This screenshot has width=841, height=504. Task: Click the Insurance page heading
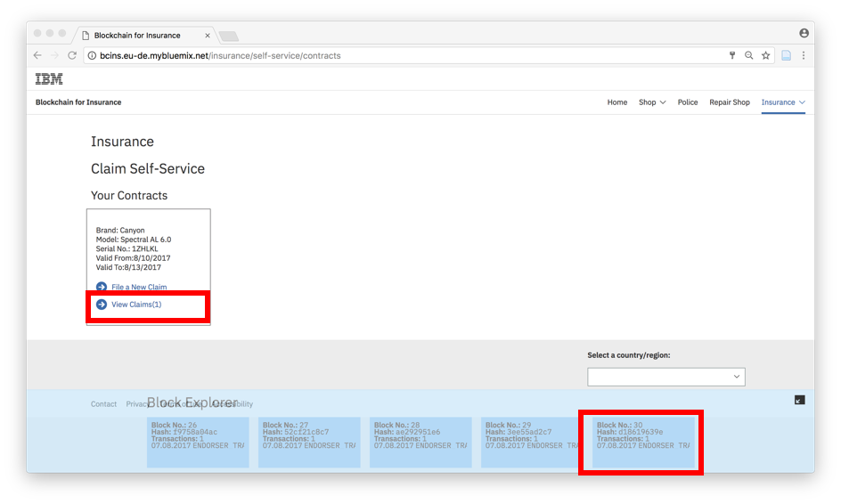point(122,142)
